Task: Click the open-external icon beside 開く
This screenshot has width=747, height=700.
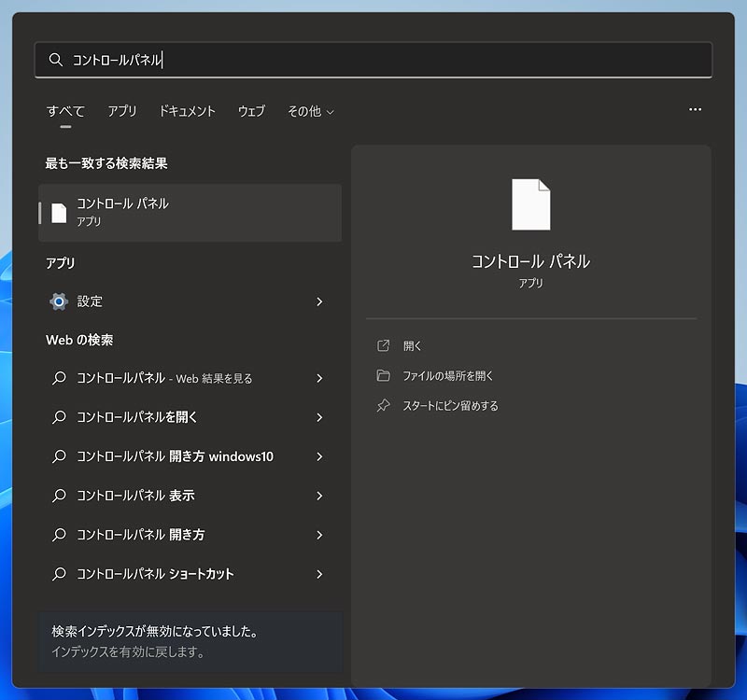Action: coord(383,345)
